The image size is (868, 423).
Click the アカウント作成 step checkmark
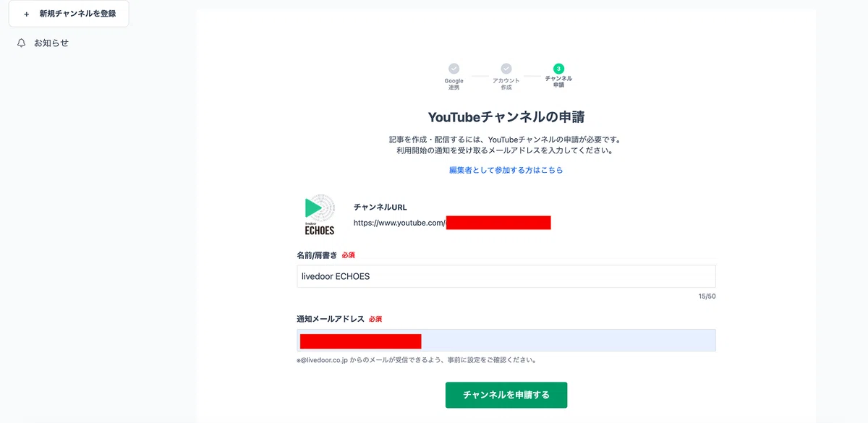pos(506,68)
